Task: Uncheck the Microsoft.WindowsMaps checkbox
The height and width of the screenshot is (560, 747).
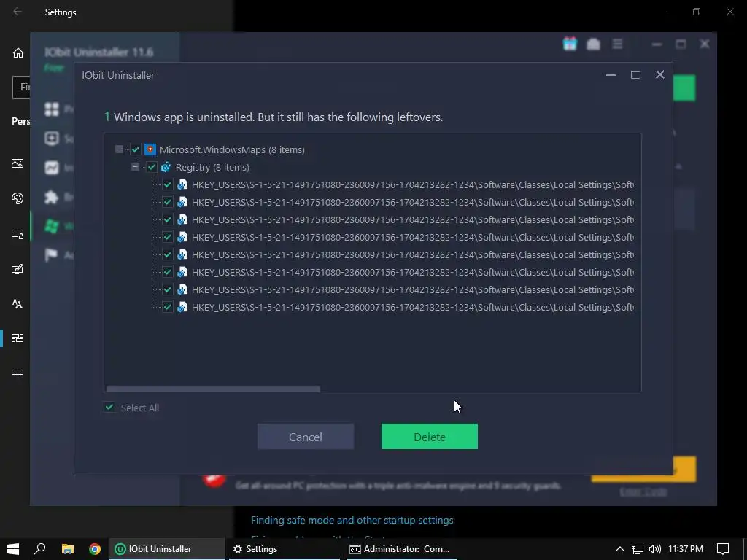Action: [x=136, y=149]
